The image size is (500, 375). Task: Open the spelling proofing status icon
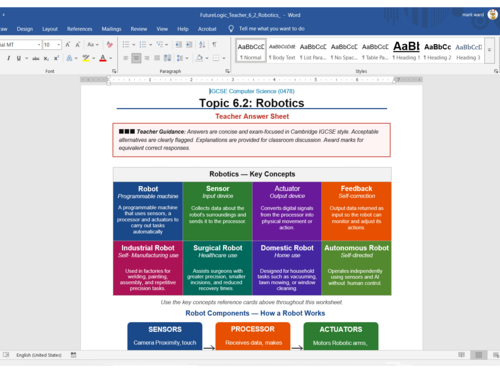6,355
